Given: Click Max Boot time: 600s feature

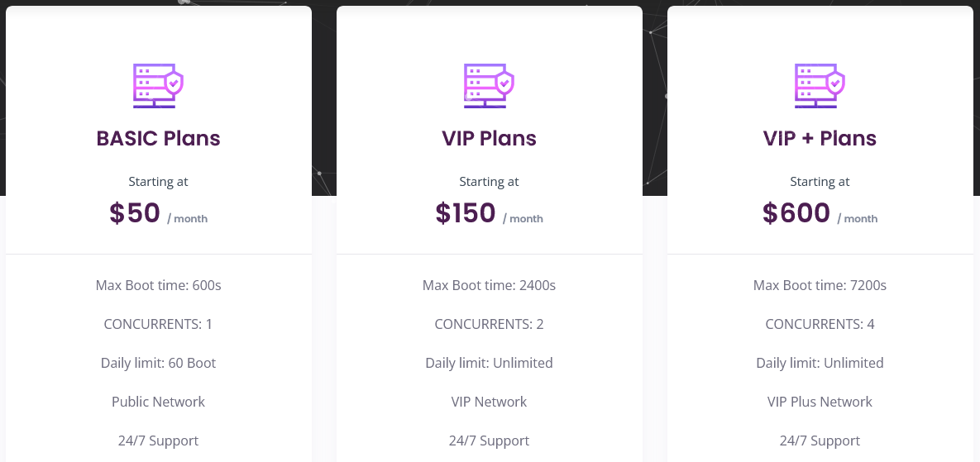Looking at the screenshot, I should 158,286.
